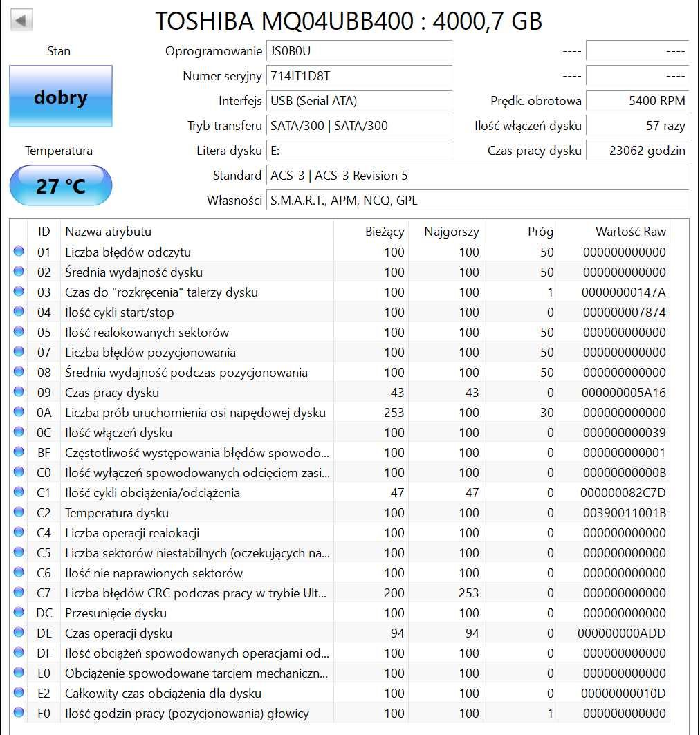Click the 'Próg' column header

coord(522,232)
